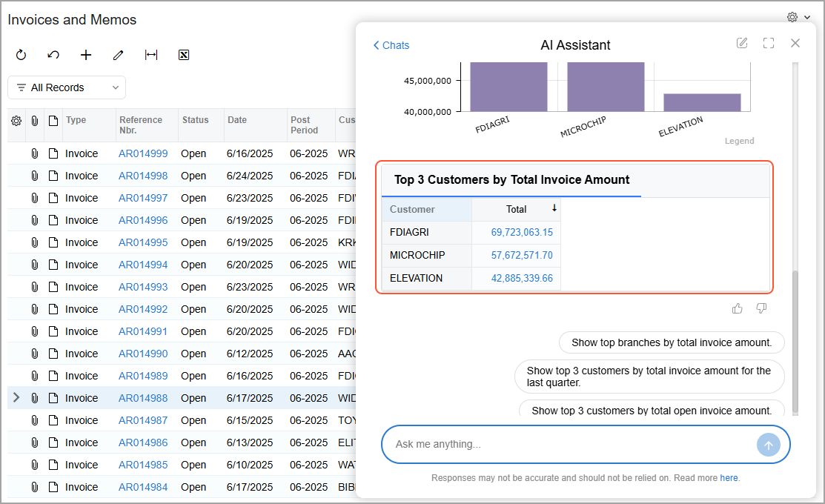This screenshot has width=825, height=504.
Task: Sort by the Total column header
Action: point(516,210)
